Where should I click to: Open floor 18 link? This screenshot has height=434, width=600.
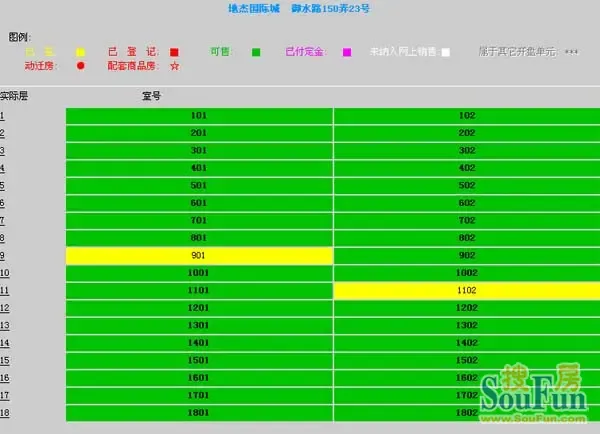point(5,413)
